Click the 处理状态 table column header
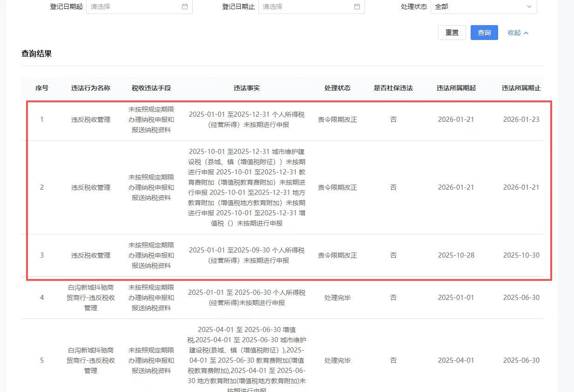The image size is (574, 392). pos(338,88)
